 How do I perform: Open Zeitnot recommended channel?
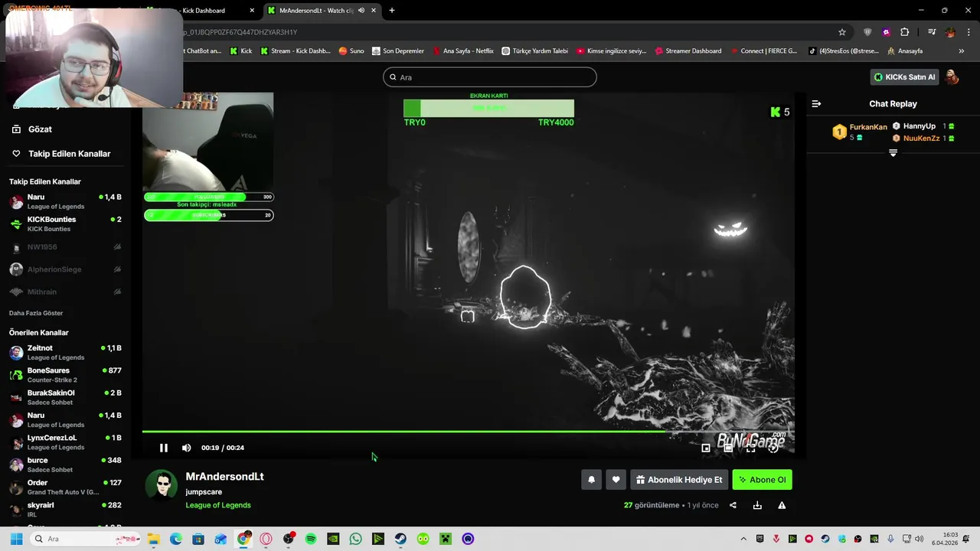(65, 352)
